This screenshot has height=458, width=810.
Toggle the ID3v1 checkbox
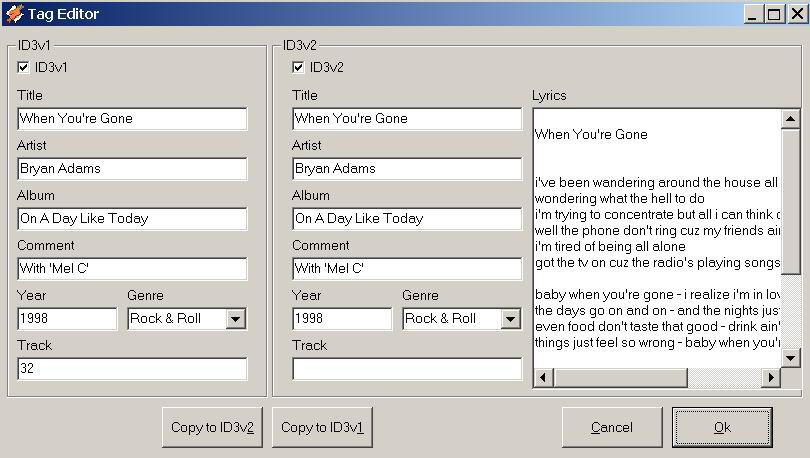coord(23,67)
